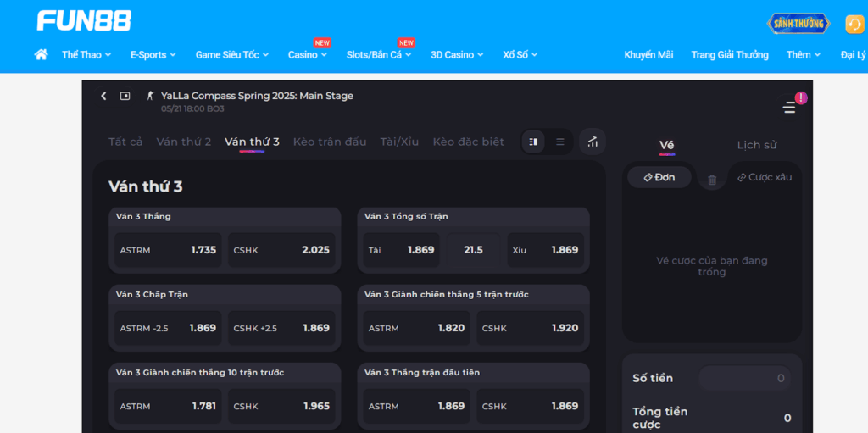This screenshot has width=868, height=433.
Task: Switch to the Vé bet slip tab
Action: 667,145
